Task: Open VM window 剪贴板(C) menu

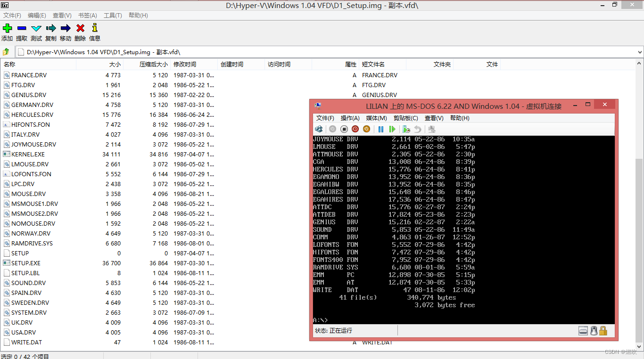Action: click(406, 118)
